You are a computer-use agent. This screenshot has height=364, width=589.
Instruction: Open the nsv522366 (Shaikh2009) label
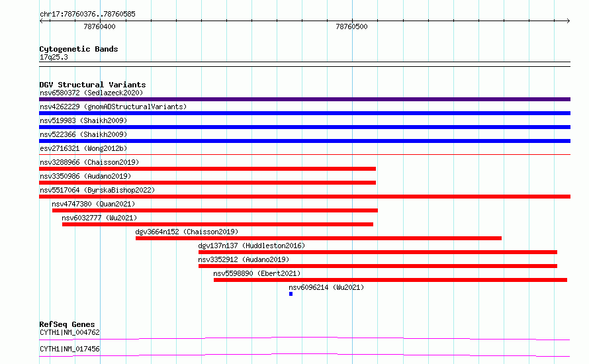(x=83, y=134)
